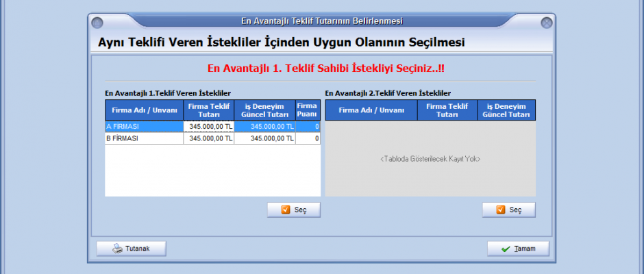This screenshot has height=274, width=644.
Task: Click A FİRMASI's Firma Puanı cell
Action: coord(308,127)
